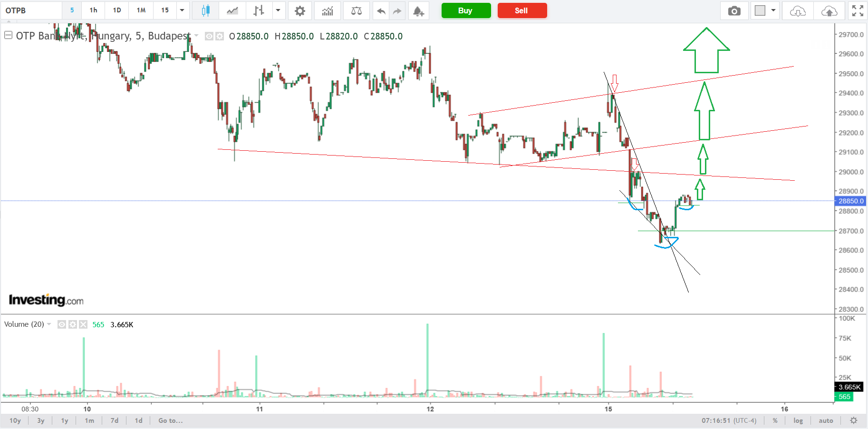Toggle the log scale option
This screenshot has width=868, height=429.
(798, 420)
